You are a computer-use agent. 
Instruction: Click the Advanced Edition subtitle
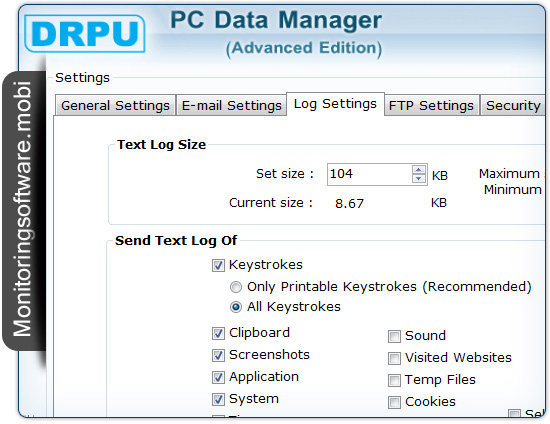point(304,48)
